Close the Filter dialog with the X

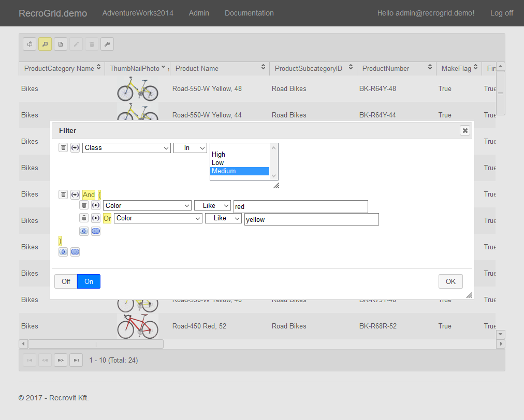tap(465, 130)
